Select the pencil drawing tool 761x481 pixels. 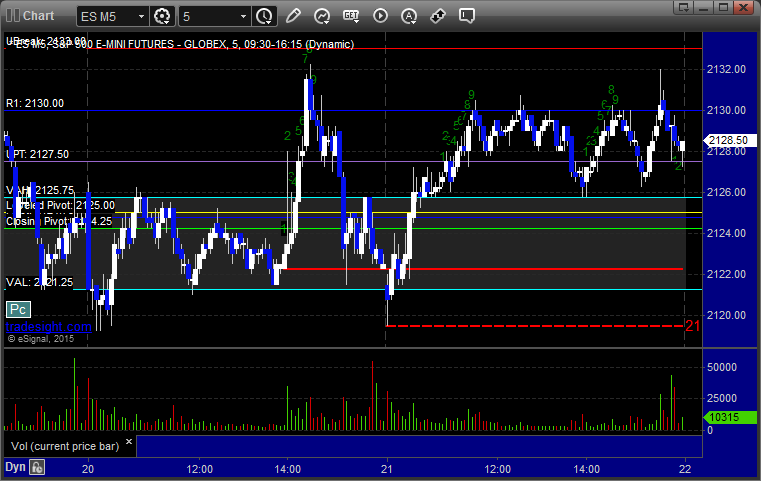click(x=293, y=16)
